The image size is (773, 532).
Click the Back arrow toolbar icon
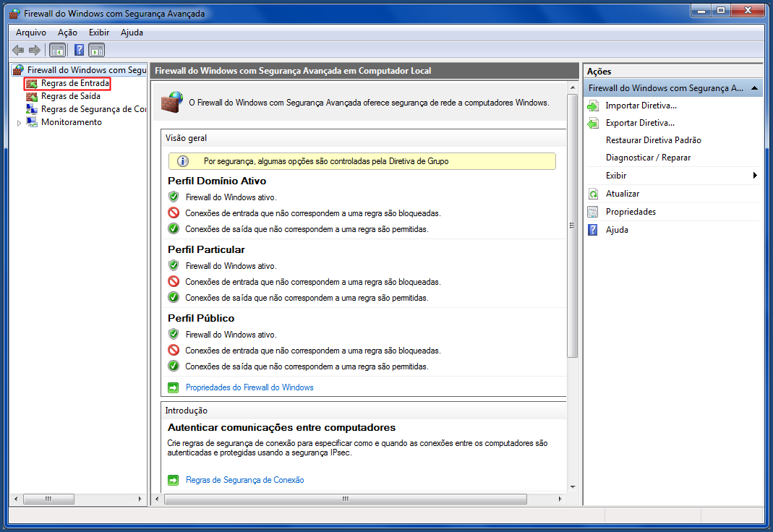(x=18, y=51)
